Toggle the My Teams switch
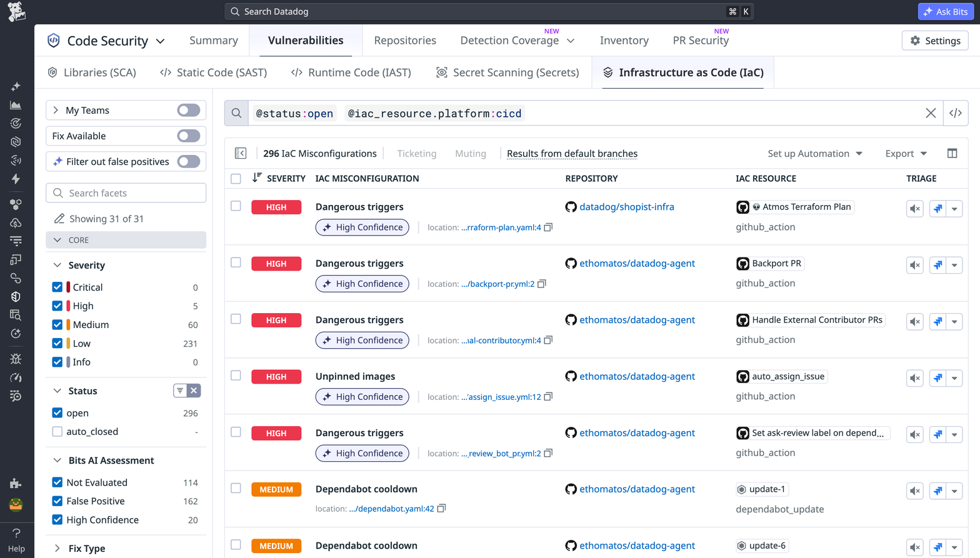Viewport: 980px width, 558px height. (x=188, y=110)
